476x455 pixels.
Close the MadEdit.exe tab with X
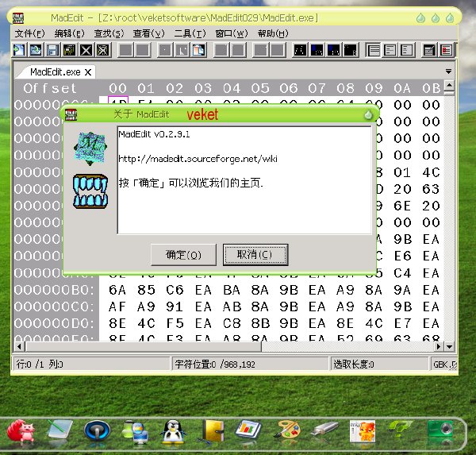click(88, 72)
